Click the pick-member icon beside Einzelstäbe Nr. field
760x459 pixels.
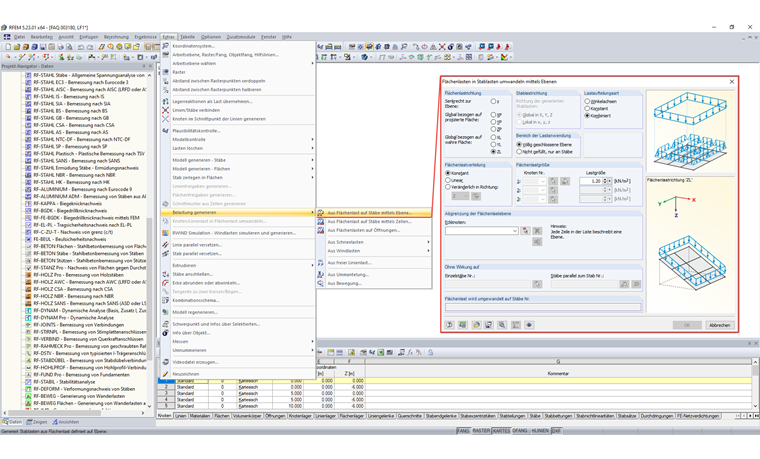tap(537, 284)
